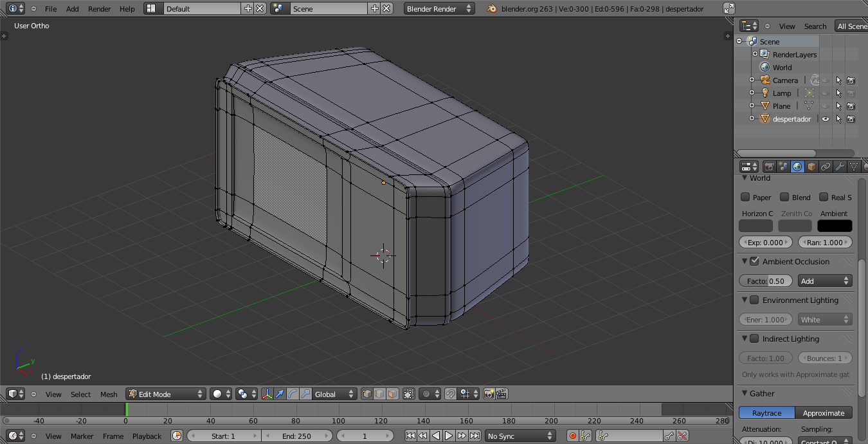Collapse the Gather panel
This screenshot has height=444, width=868.
(745, 393)
